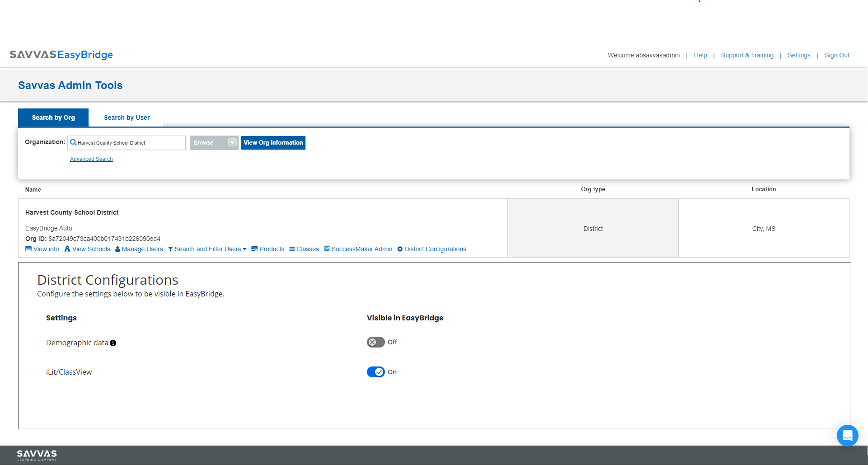Screen dimensions: 868x465
Task: Click Sign Out link
Action: [x=837, y=55]
